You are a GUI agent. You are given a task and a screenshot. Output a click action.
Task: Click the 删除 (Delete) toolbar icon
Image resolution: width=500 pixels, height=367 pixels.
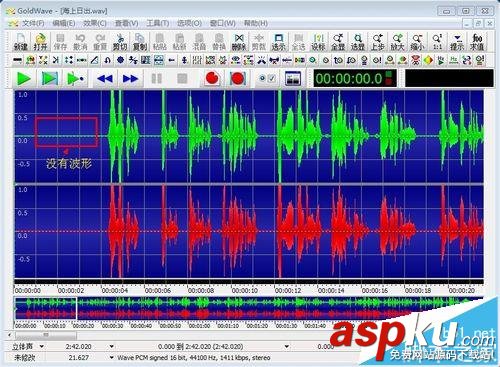tap(239, 42)
